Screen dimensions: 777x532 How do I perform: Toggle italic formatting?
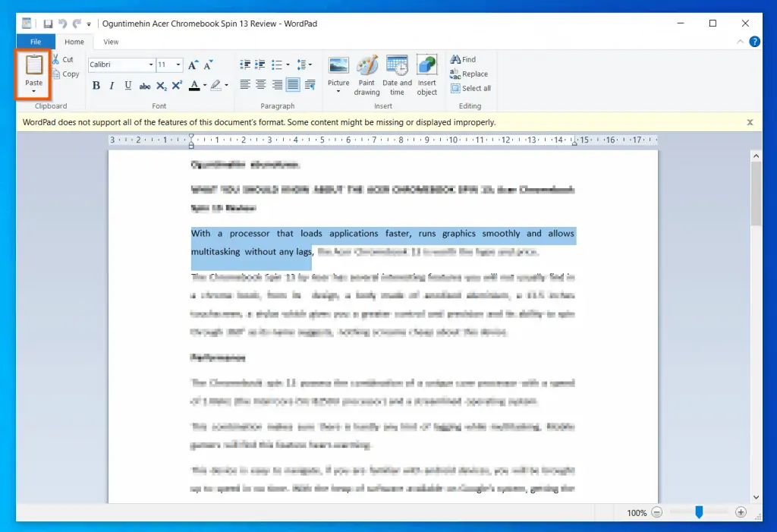point(112,85)
